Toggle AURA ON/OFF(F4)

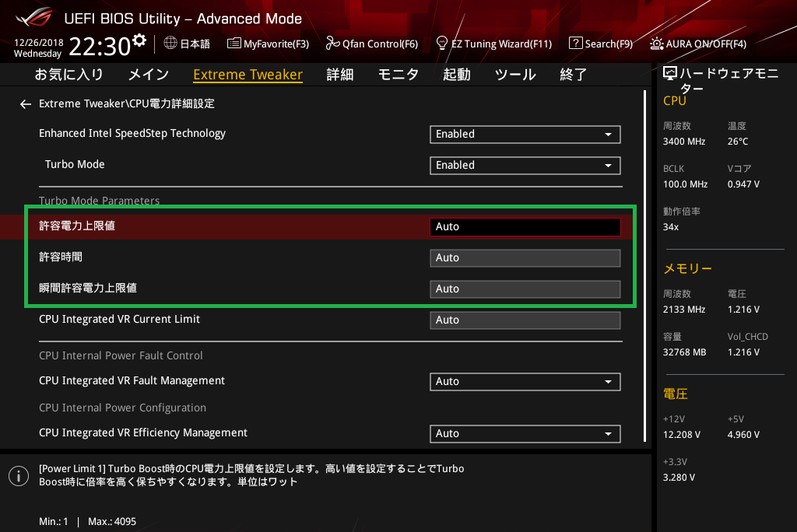tap(698, 44)
